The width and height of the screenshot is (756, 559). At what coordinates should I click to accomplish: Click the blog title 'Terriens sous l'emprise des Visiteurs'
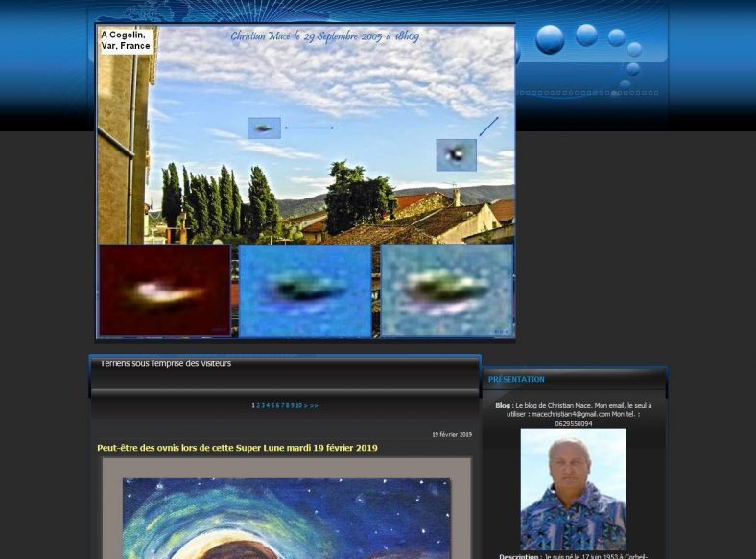coord(165,363)
